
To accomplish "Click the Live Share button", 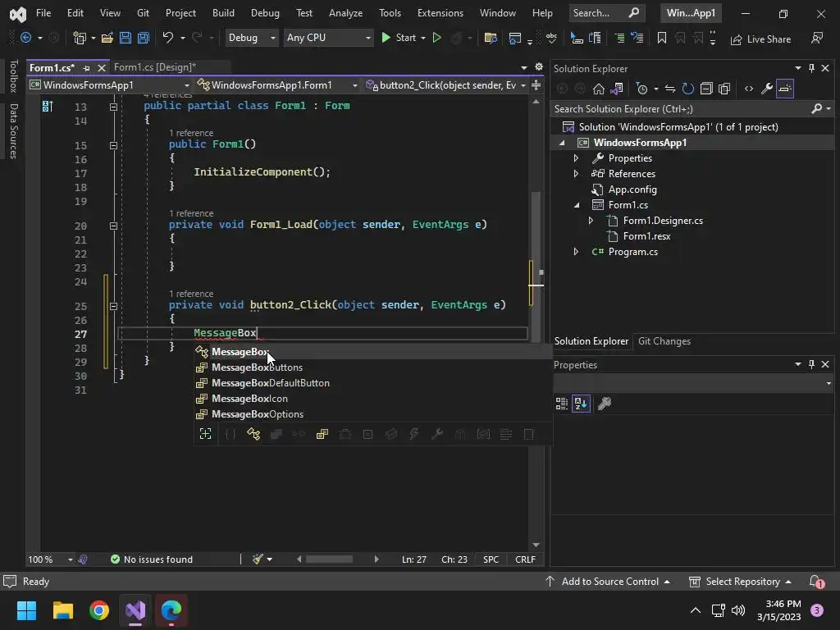I will pyautogui.click(x=760, y=39).
